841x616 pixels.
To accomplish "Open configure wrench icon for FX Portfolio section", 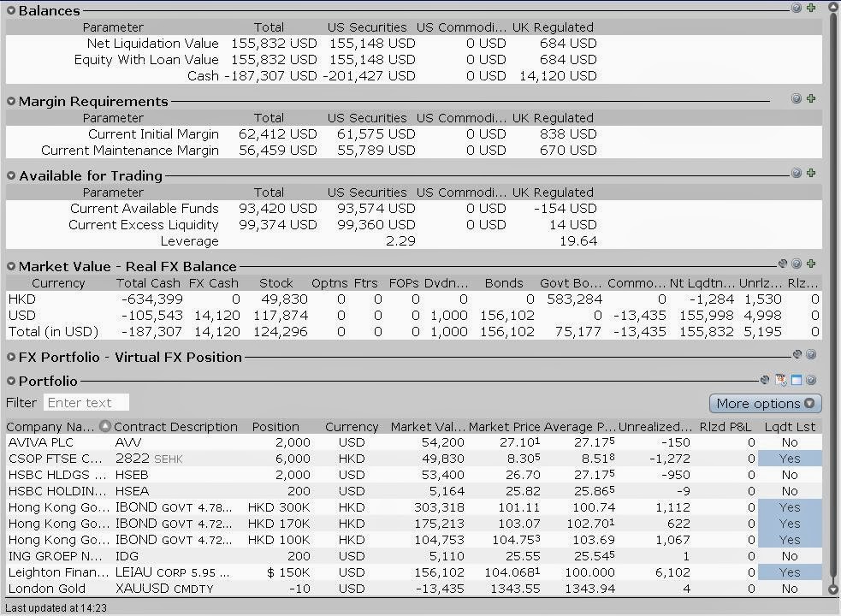I will (797, 354).
